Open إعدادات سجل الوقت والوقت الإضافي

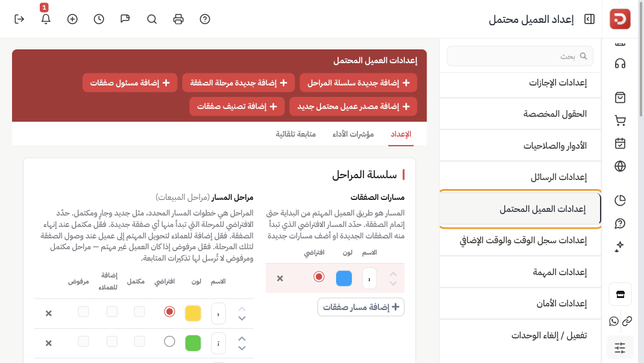(520, 240)
